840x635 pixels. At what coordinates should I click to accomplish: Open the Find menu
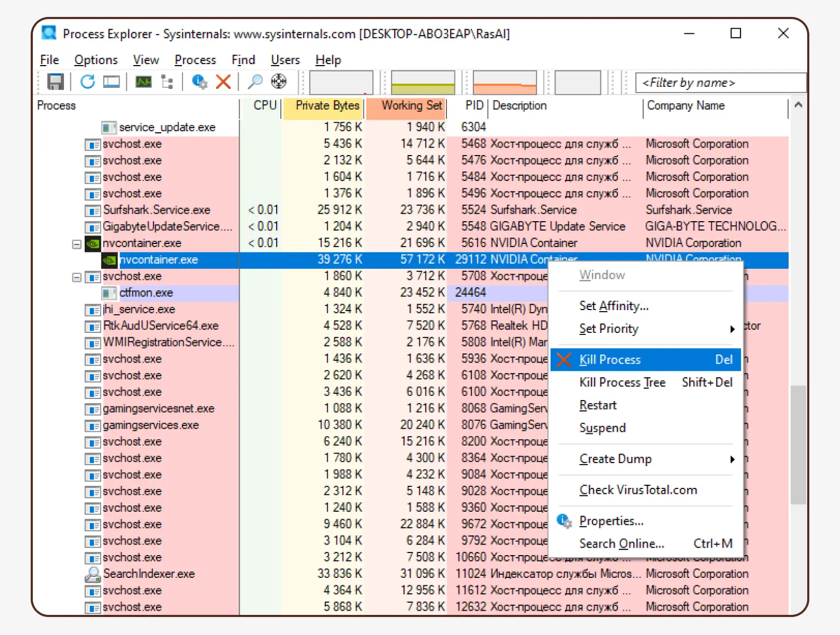(x=243, y=60)
